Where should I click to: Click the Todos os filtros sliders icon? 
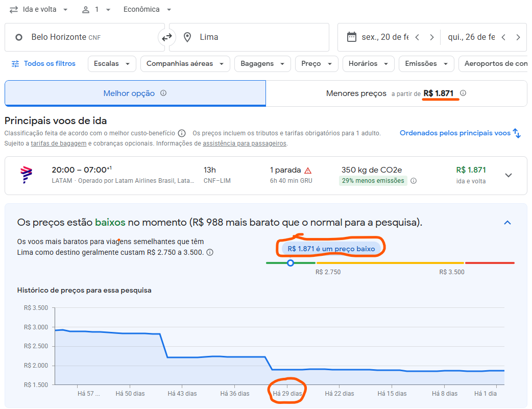(x=15, y=64)
